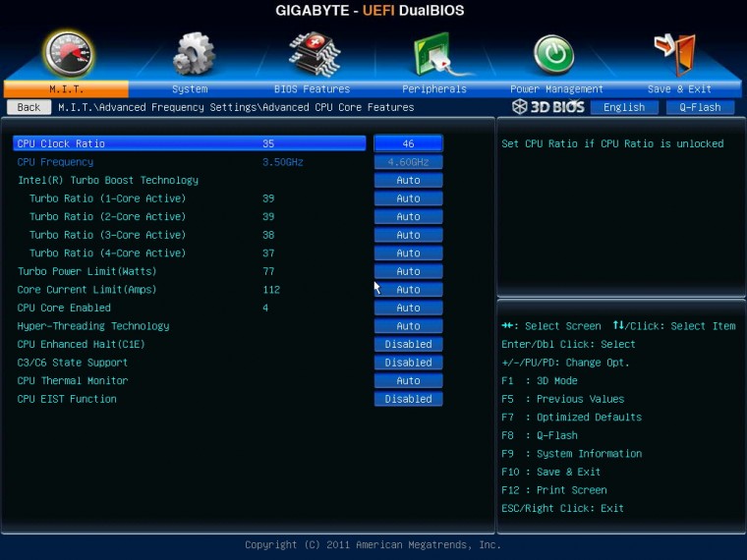
Task: Click Turbo Ratio (2-Core Active) label
Action: pos(108,216)
